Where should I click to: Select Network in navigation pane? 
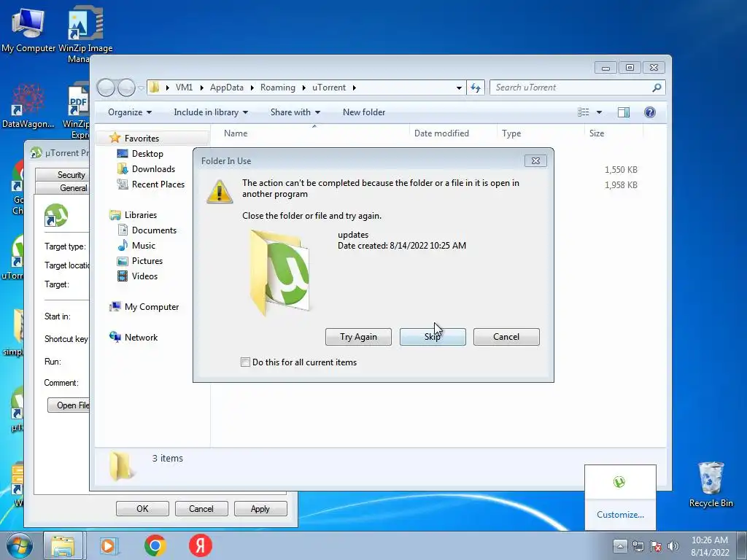tap(141, 338)
